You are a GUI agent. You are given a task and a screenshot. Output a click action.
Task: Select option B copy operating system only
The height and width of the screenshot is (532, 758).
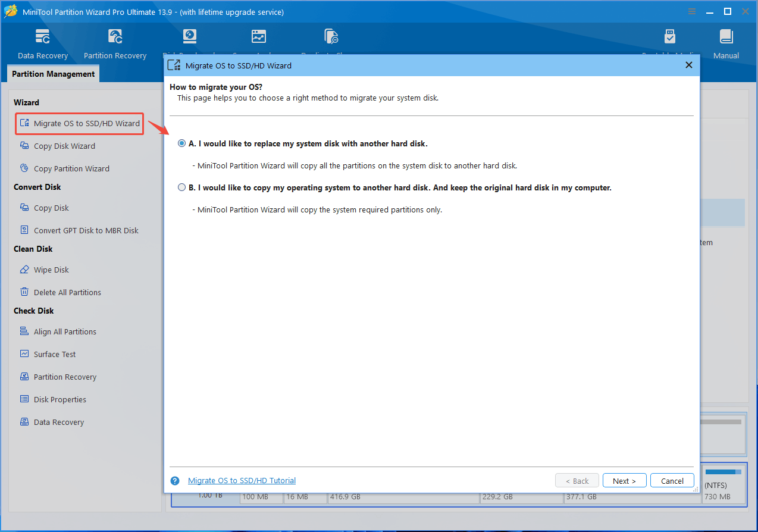click(x=182, y=187)
